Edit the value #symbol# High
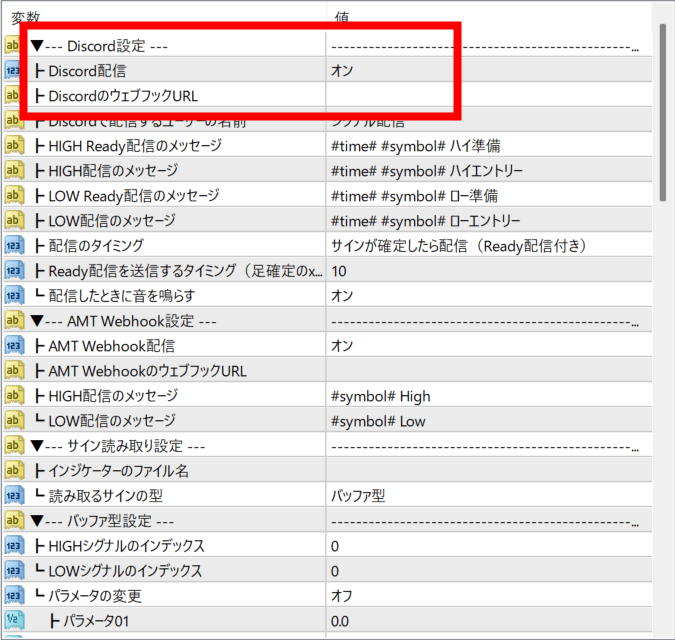The width and height of the screenshot is (675, 640). [381, 396]
